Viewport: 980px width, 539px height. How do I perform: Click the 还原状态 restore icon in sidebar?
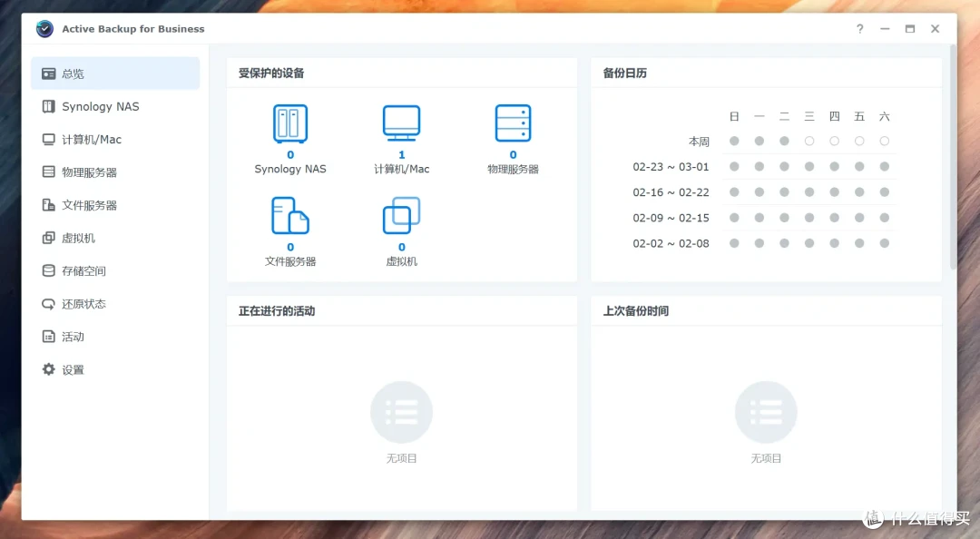click(48, 304)
